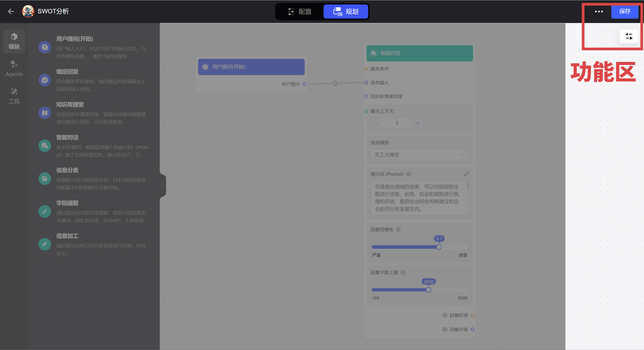This screenshot has height=350, width=644.
Task: Switch to the 规划 tab
Action: [x=346, y=11]
